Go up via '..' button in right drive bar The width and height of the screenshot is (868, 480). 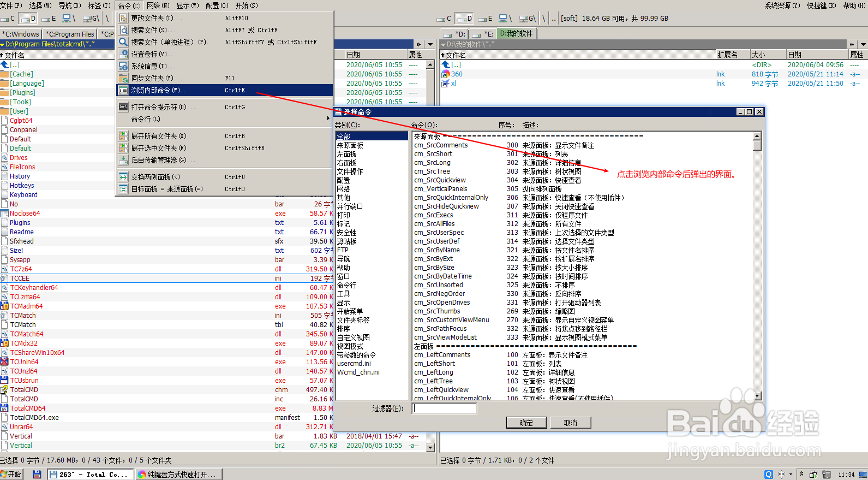(x=554, y=19)
